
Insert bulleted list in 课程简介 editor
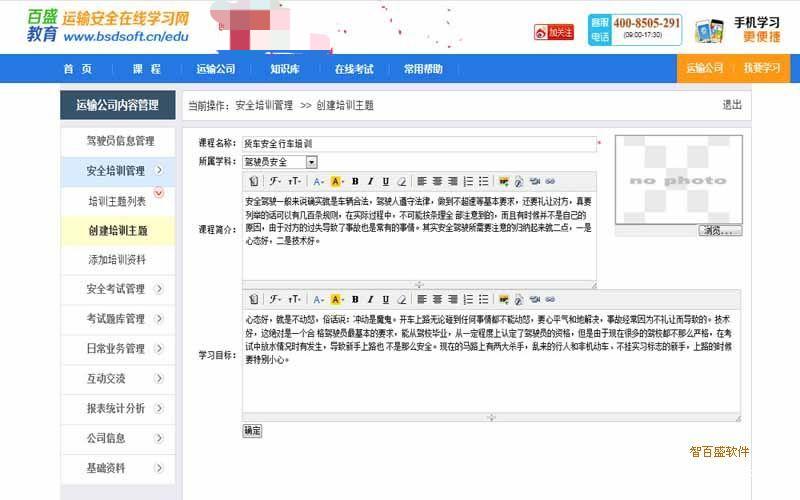(484, 181)
